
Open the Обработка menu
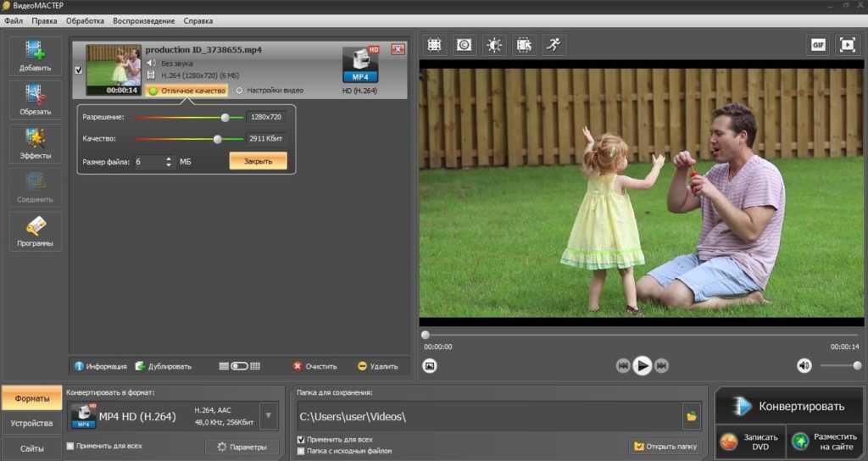(84, 20)
